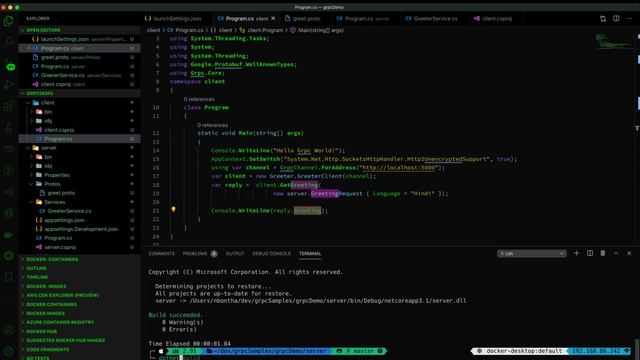Expand the AWS CDK Explorer (Preview) section
Screen dimensions: 640x360
point(80,295)
